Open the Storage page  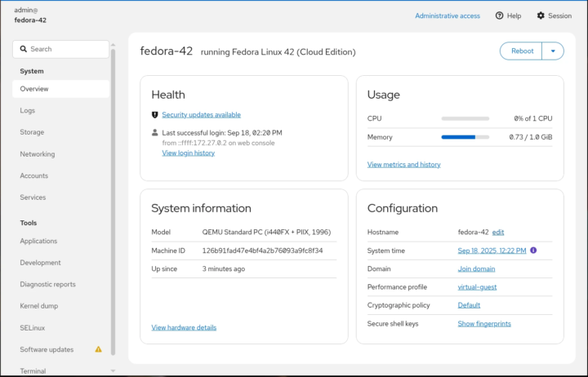point(60,132)
